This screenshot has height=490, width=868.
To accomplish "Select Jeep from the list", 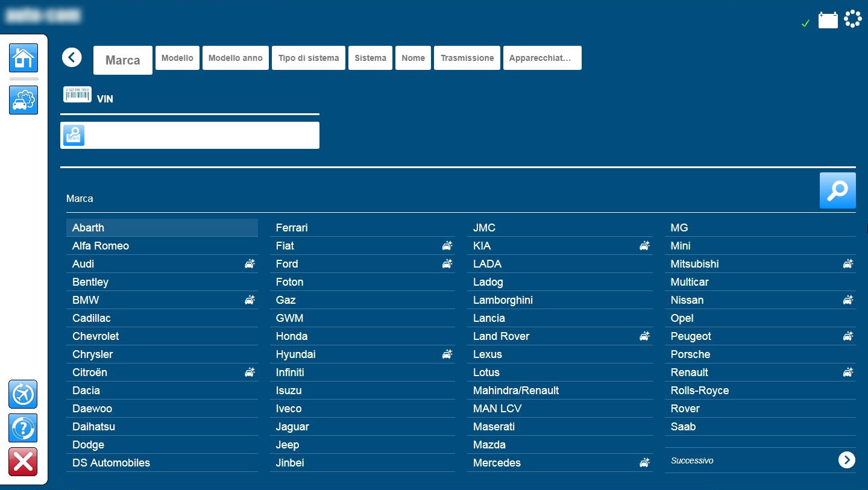I will [362, 445].
